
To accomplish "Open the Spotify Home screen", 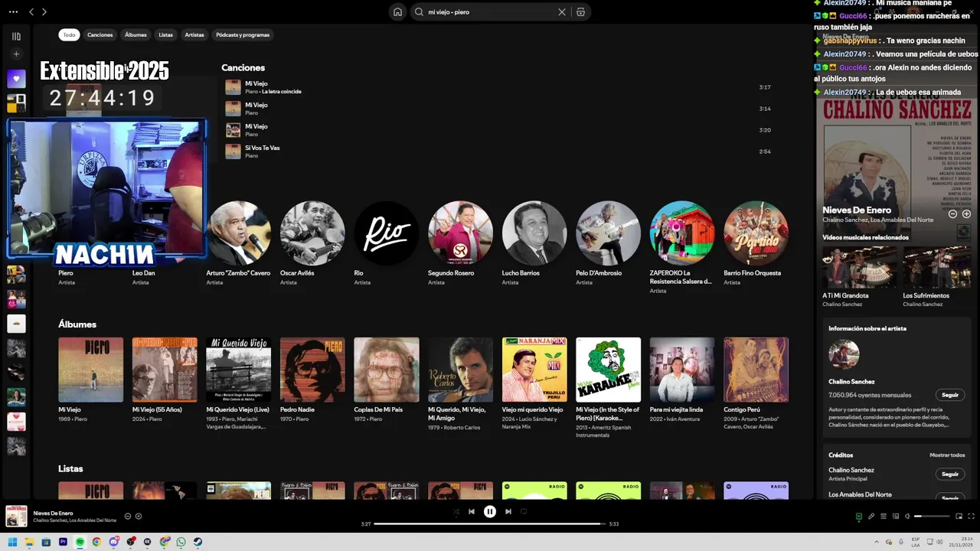I will pyautogui.click(x=397, y=11).
